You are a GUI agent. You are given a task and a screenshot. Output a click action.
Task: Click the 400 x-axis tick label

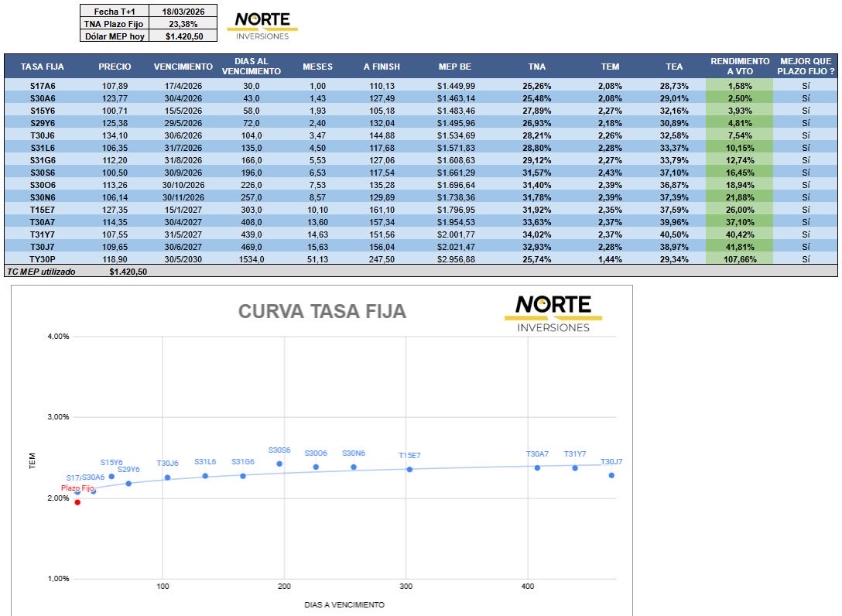pyautogui.click(x=527, y=586)
